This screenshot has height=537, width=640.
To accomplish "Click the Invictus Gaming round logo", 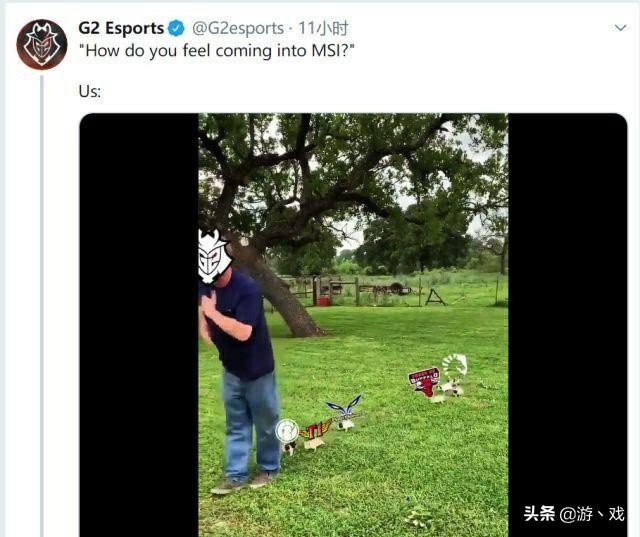I will point(287,431).
